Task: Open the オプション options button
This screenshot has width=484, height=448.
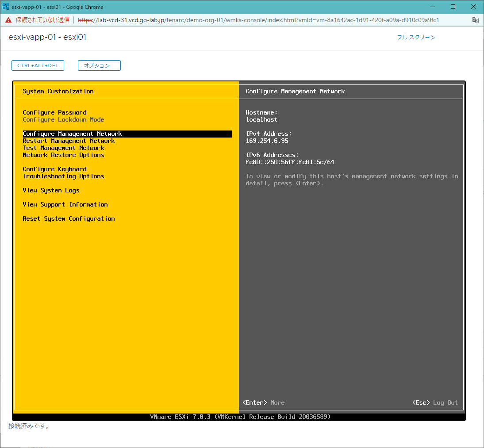Action: (x=99, y=65)
